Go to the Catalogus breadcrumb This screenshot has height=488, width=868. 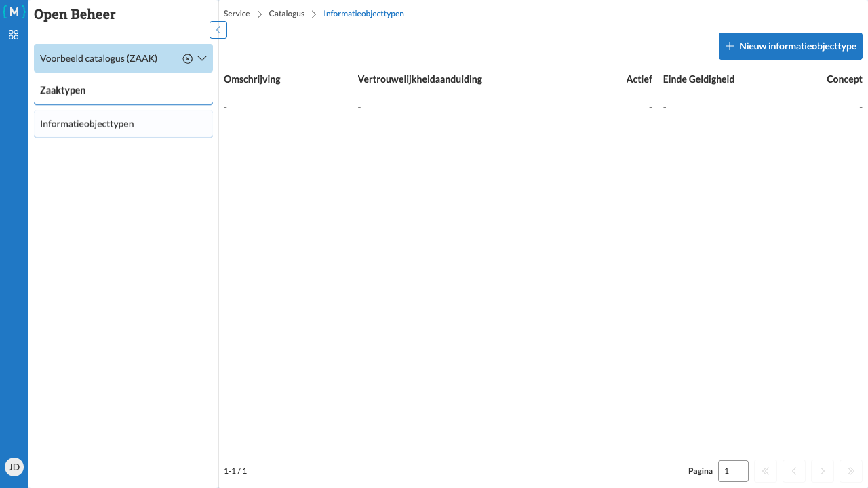[x=287, y=14]
